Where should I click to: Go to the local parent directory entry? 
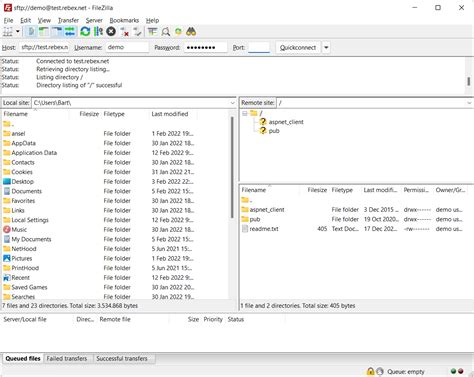9,124
